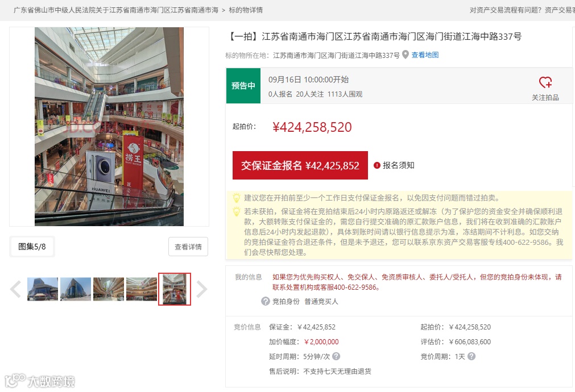Click the second light bulb tip icon
Image resolution: width=575 pixels, height=392 pixels.
pyautogui.click(x=237, y=211)
